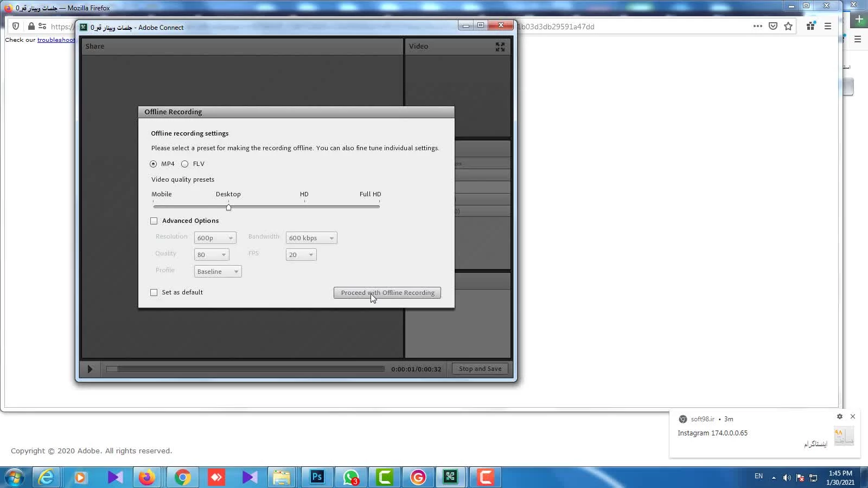This screenshot has height=488, width=868.
Task: Open WhatsApp from the taskbar
Action: click(x=351, y=477)
